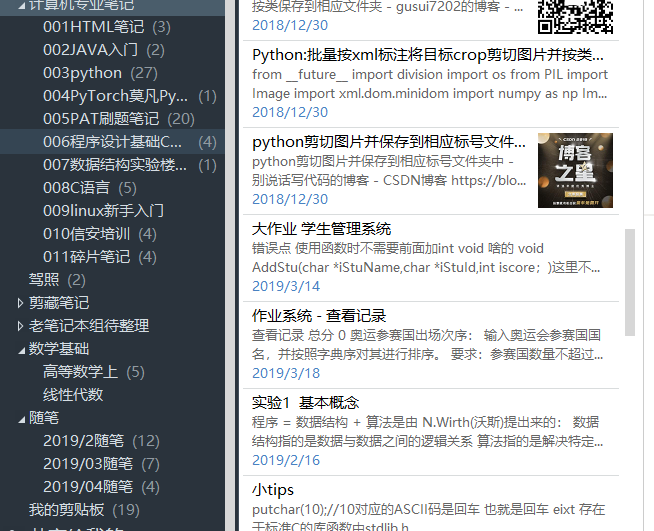
Task: Select the 009linux新手入门 notebook
Action: point(103,211)
